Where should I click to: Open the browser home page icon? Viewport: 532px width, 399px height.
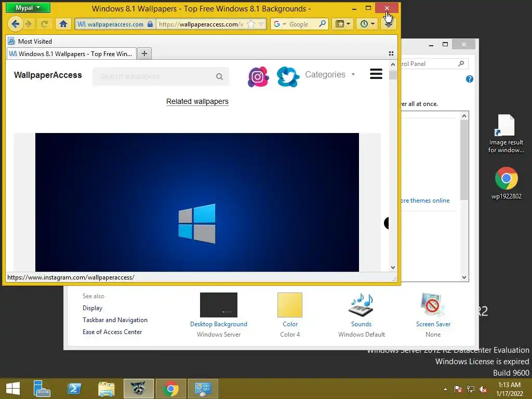click(63, 24)
